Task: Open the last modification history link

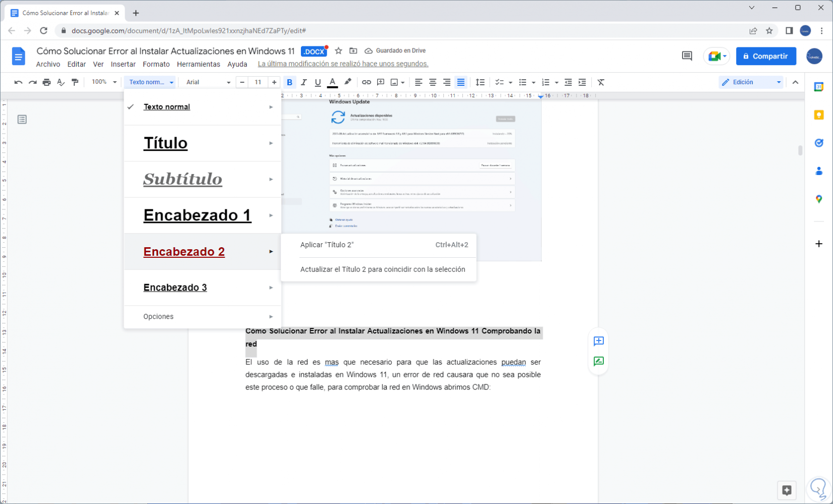Action: tap(343, 64)
